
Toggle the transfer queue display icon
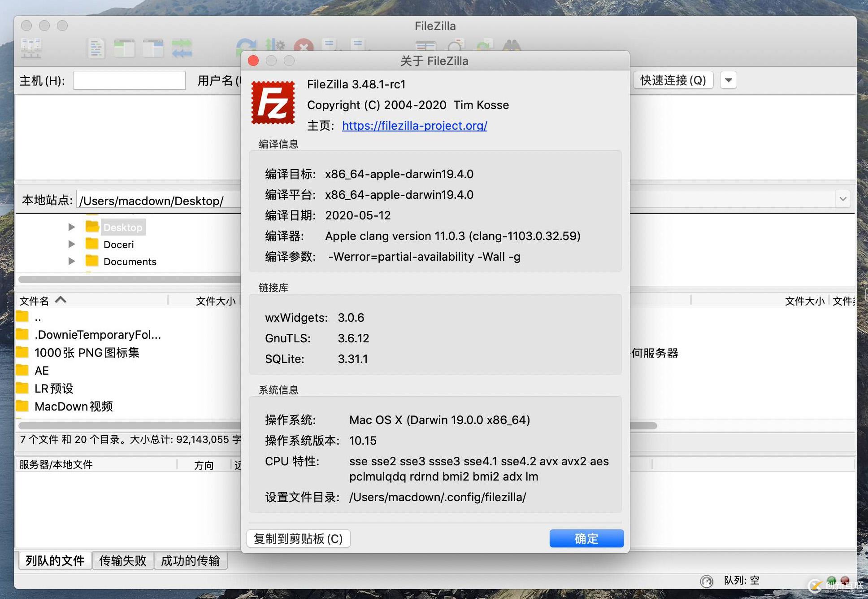[x=182, y=48]
